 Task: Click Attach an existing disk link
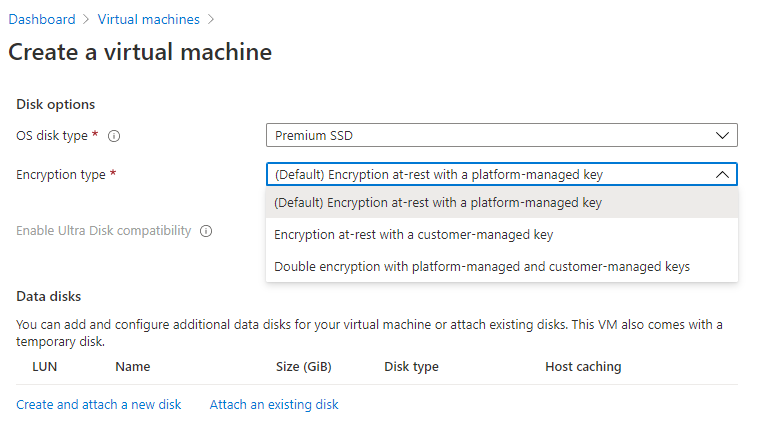click(x=274, y=405)
